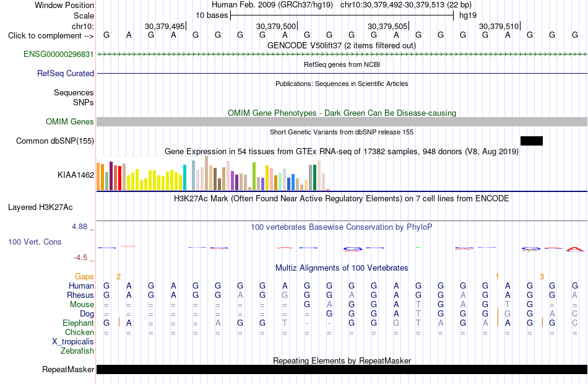Open Short Genetic Variants from dbSNP title
Screen dimensions: 588x384
click(342, 132)
